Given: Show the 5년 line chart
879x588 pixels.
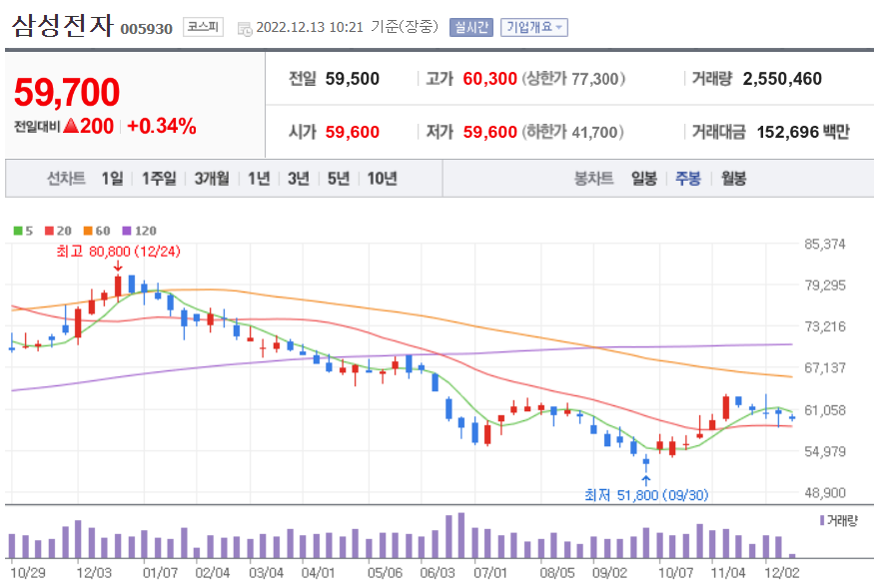Looking at the screenshot, I should point(339,179).
